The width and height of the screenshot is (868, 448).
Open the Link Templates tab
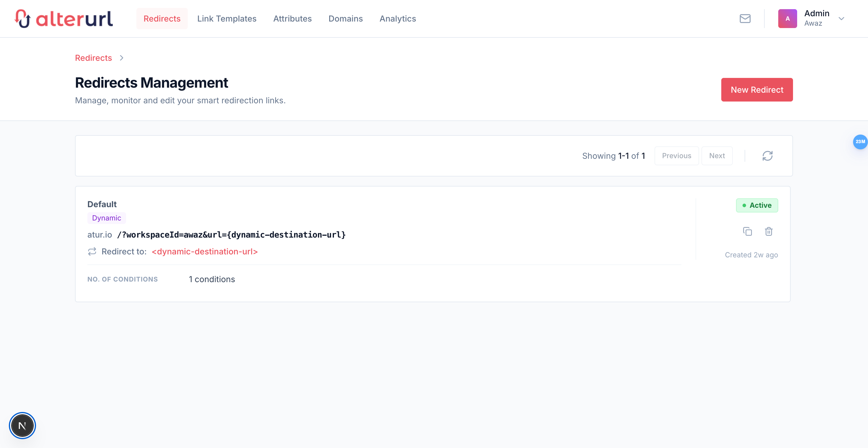227,19
